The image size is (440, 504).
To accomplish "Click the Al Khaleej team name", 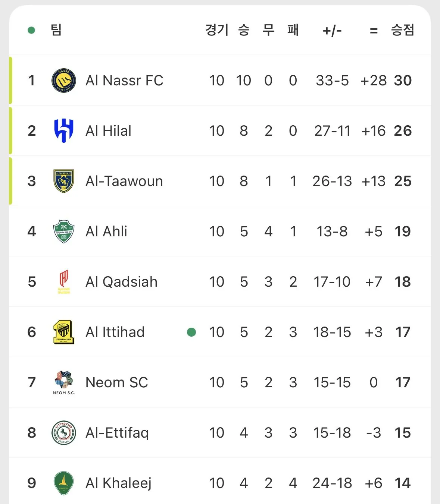I will tap(118, 483).
